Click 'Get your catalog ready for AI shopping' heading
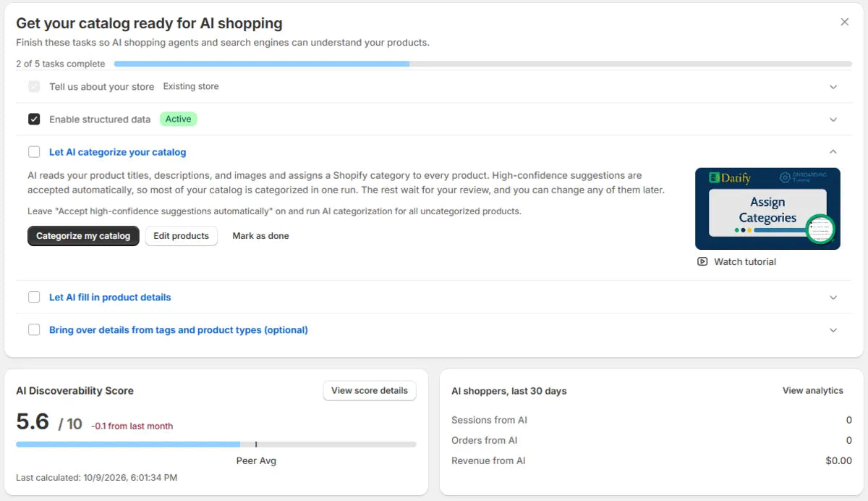Image resolution: width=868 pixels, height=501 pixels. click(x=150, y=24)
